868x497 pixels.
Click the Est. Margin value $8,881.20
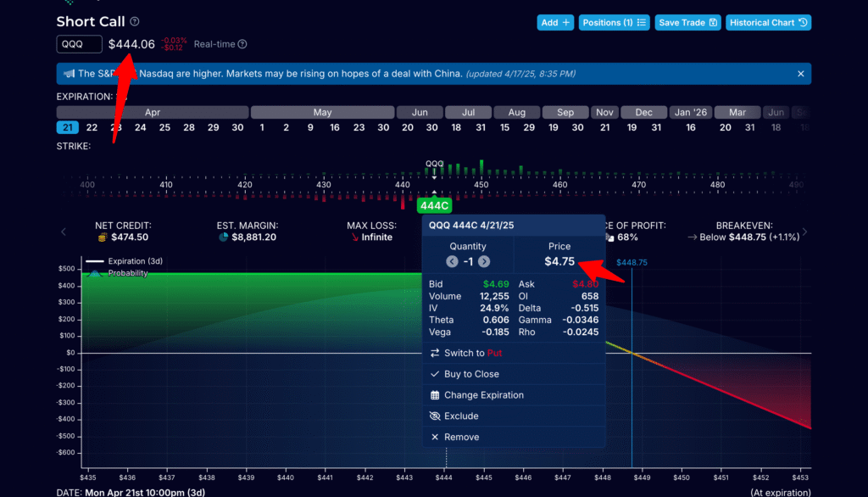[253, 237]
